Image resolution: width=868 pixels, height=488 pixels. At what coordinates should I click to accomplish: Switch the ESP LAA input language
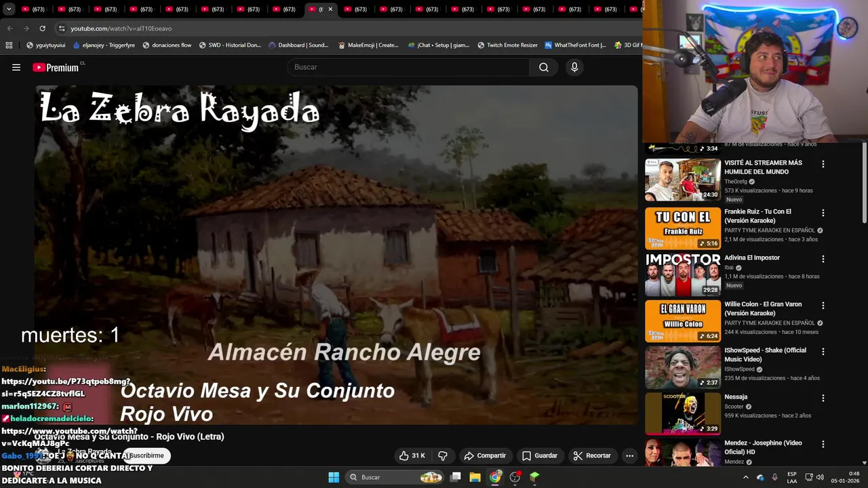click(x=792, y=477)
